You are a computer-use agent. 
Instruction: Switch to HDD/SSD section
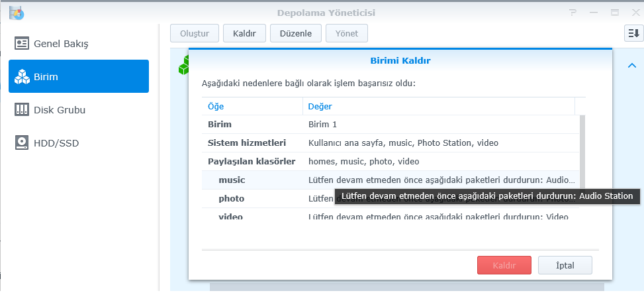point(56,143)
